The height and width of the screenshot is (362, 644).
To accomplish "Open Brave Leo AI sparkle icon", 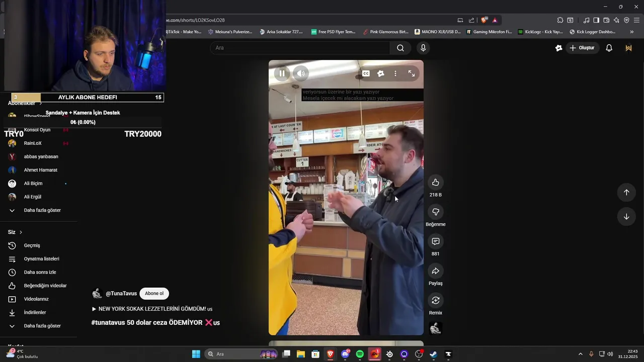I will 616,20.
